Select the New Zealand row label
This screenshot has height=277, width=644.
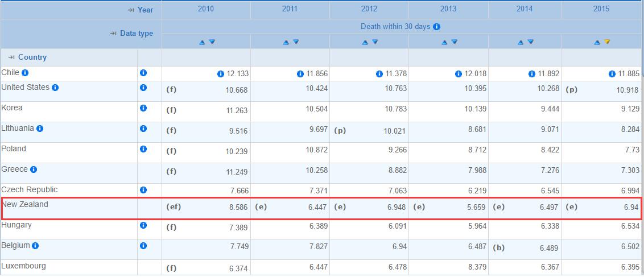tap(25, 204)
